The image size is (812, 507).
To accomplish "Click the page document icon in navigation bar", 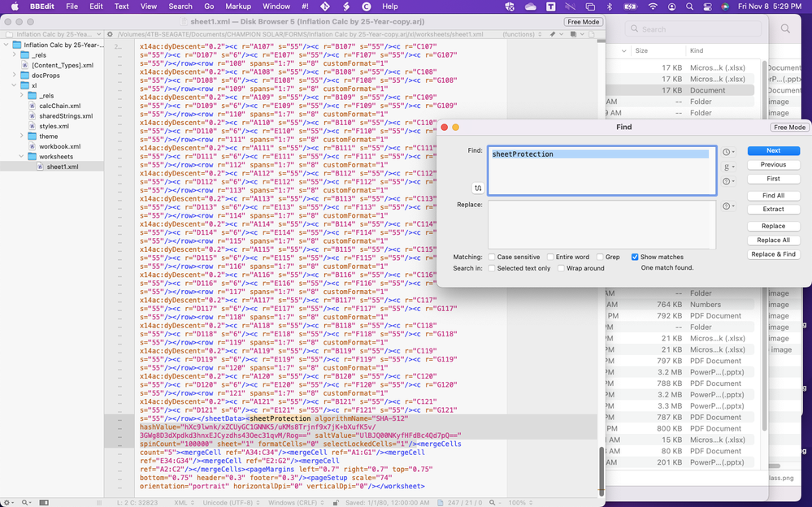I will click(592, 34).
